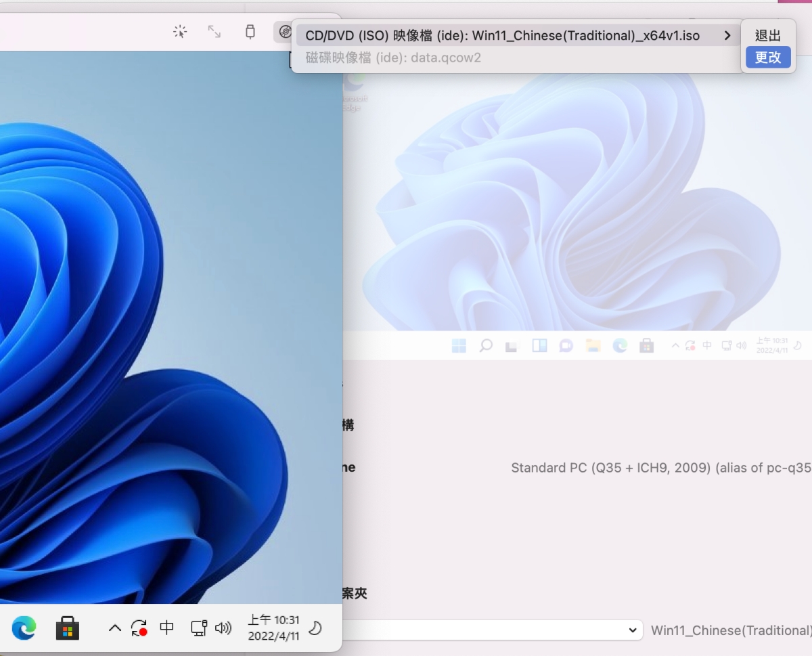Click the volume speaker tray icon
812x656 pixels.
(223, 628)
